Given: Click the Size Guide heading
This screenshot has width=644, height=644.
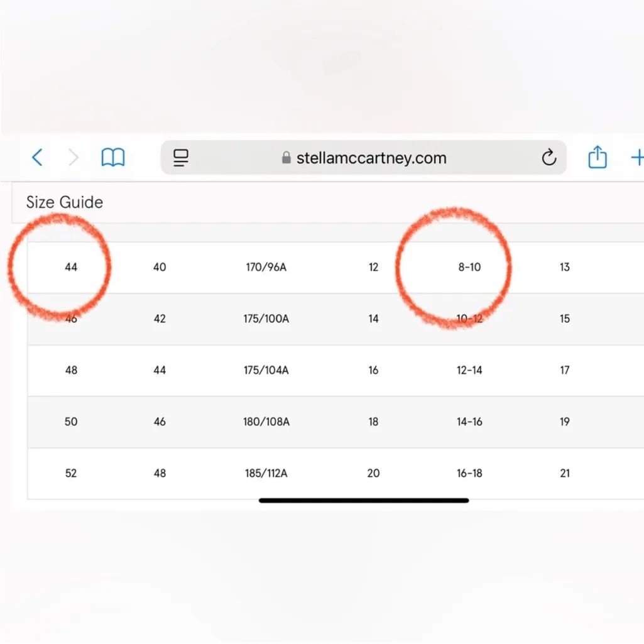Looking at the screenshot, I should (x=65, y=202).
